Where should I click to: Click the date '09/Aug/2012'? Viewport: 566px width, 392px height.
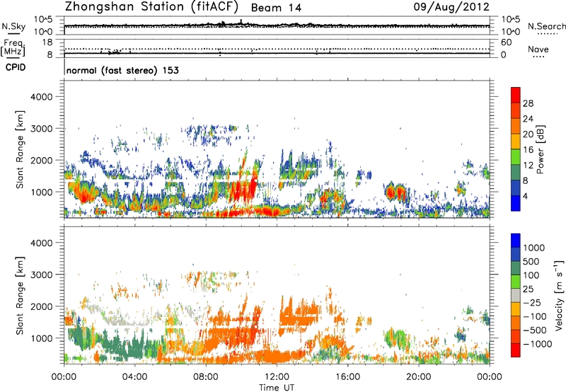451,7
